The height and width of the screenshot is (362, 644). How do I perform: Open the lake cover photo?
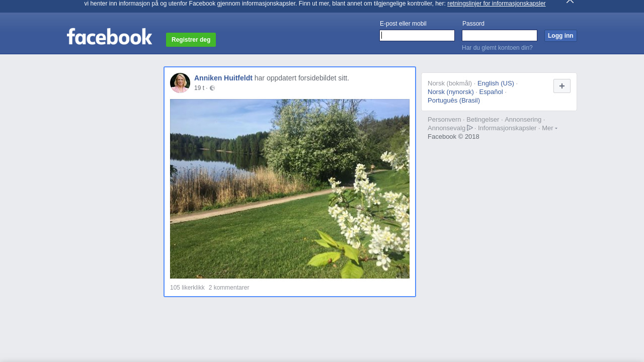click(x=289, y=189)
